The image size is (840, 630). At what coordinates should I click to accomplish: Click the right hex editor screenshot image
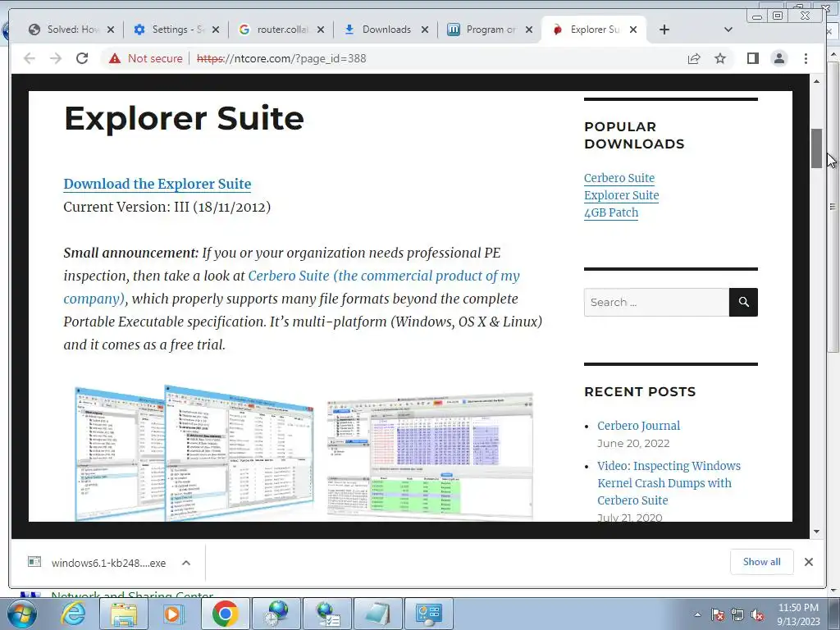coord(430,456)
